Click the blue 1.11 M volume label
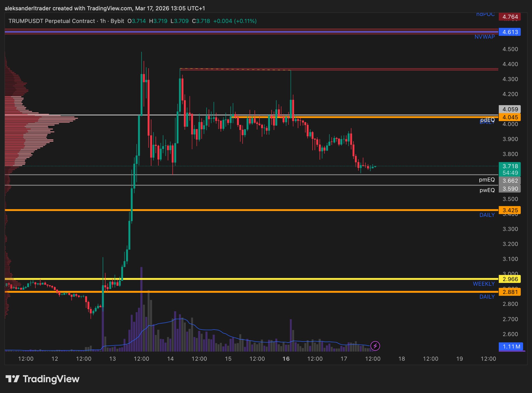Viewport: 532px width, 393px height. click(511, 346)
